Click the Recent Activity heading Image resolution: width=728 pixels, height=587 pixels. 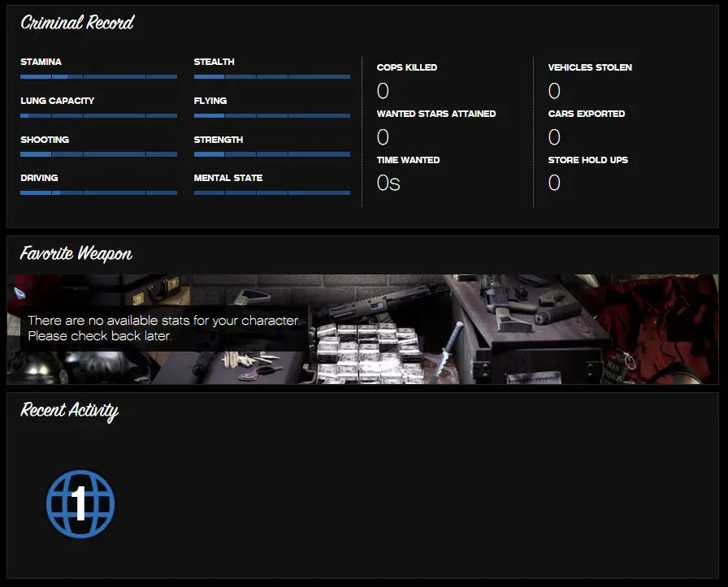(69, 411)
